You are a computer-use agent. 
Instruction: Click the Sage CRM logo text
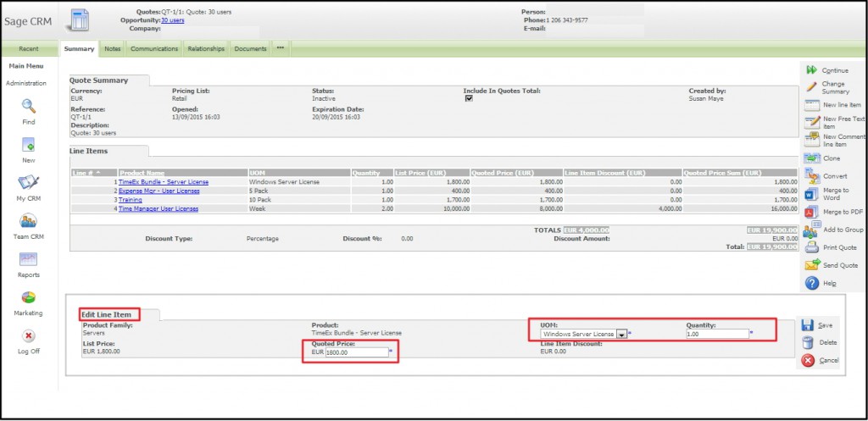click(x=28, y=22)
